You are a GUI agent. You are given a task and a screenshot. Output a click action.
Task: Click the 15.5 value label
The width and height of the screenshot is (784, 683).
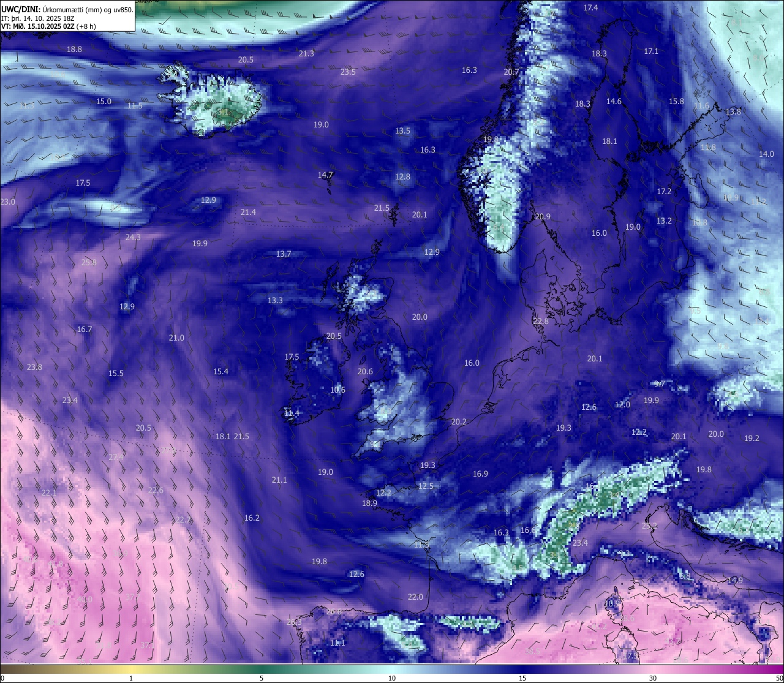click(x=116, y=373)
